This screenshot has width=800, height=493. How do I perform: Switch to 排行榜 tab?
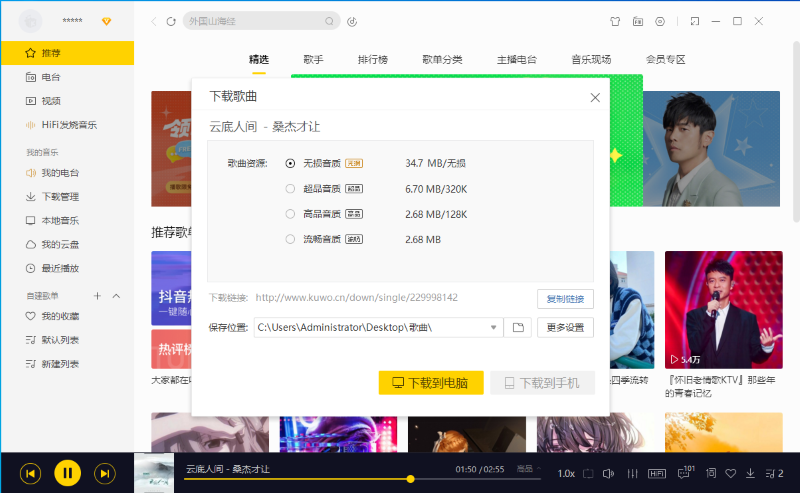point(373,60)
